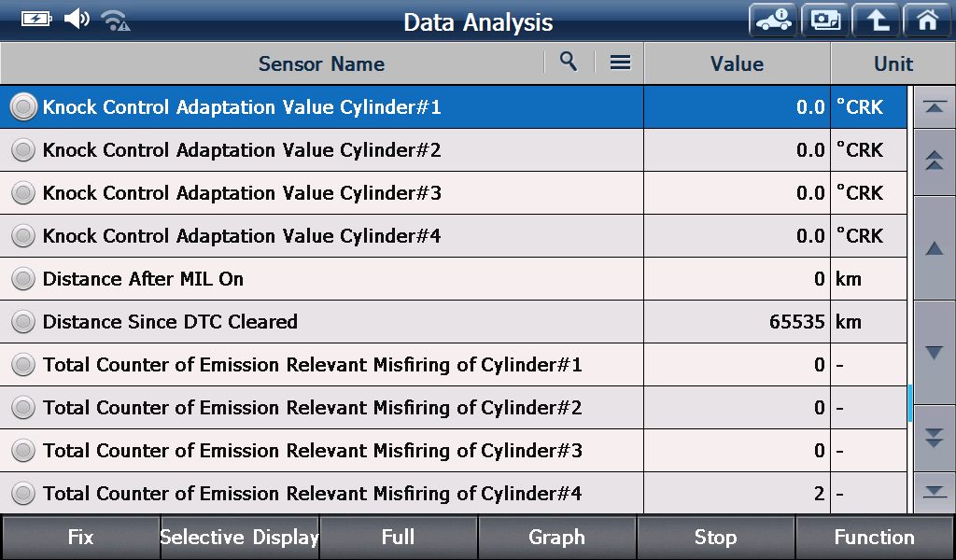
Task: Page down with double down arrow
Action: [x=934, y=438]
